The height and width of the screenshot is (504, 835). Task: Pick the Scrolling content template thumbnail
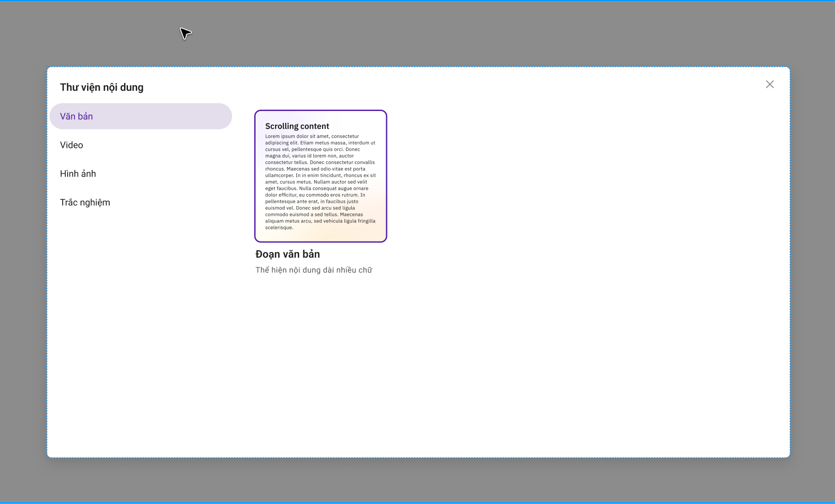[x=321, y=176]
